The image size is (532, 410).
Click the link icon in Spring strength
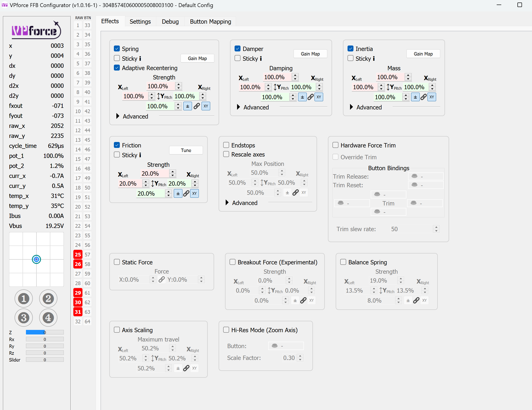[x=197, y=106]
